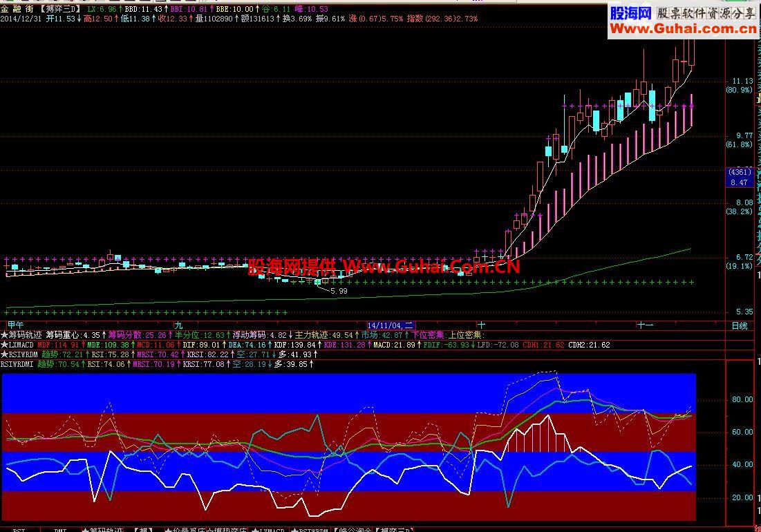Click the index 指数(292.36)2.73%
The image size is (761, 532).
[x=442, y=19]
